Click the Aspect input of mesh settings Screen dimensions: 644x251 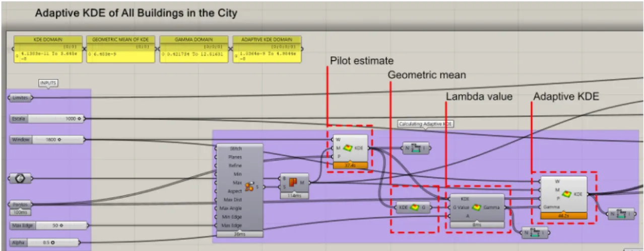pyautogui.click(x=235, y=191)
